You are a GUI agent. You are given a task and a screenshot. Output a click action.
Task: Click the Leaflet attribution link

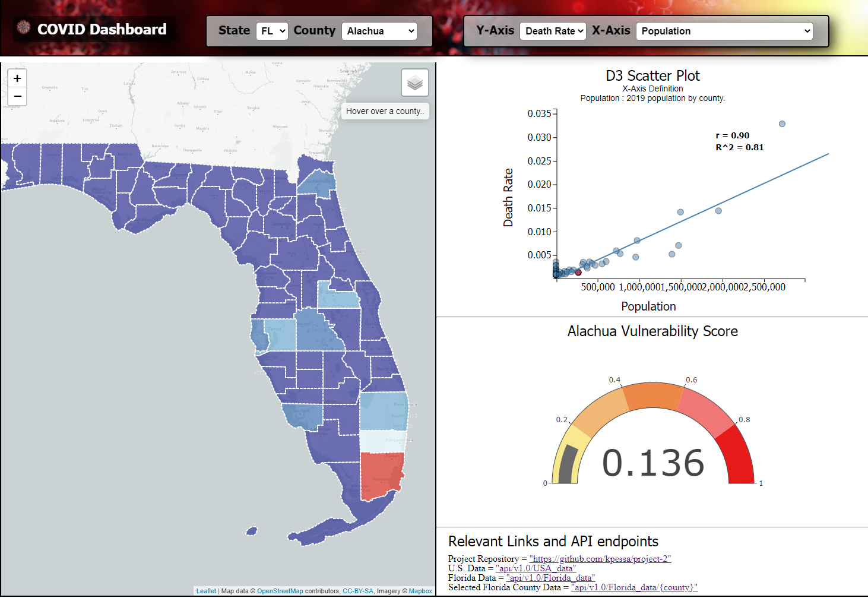pos(206,591)
